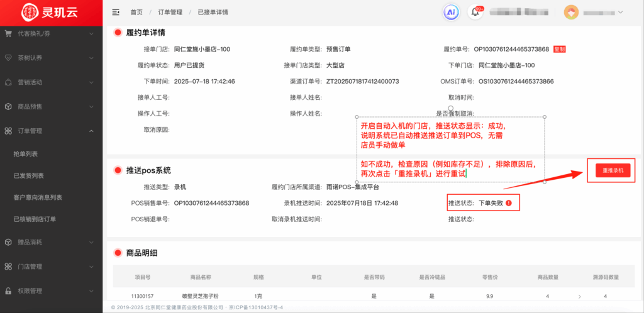Click 首页 breadcrumb link
Image resolution: width=644 pixels, height=313 pixels.
tap(136, 12)
